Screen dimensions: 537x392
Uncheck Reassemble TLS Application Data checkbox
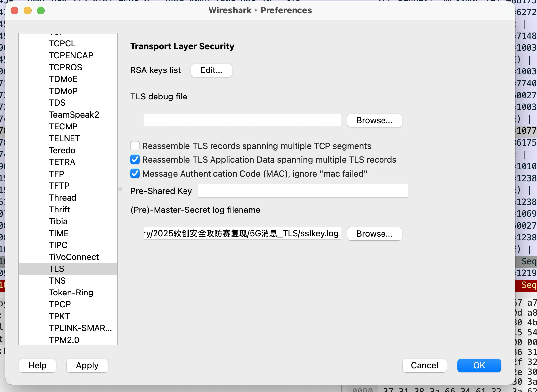point(135,159)
